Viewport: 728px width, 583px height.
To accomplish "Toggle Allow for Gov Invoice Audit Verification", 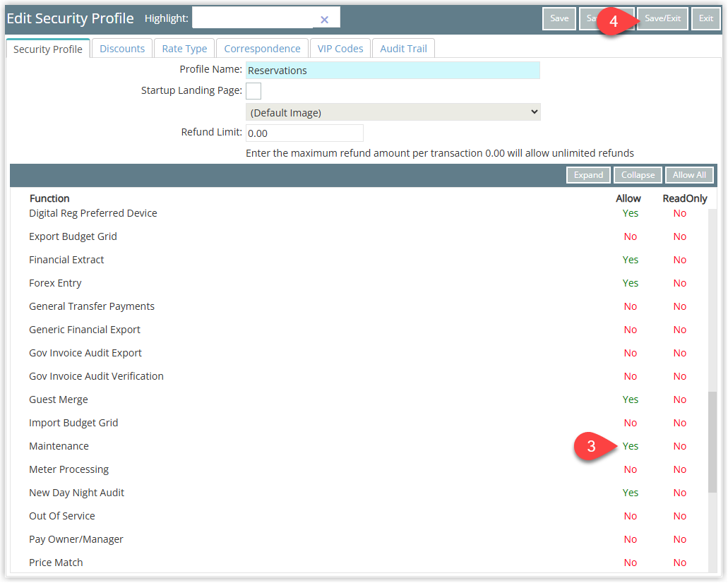I will coord(630,376).
